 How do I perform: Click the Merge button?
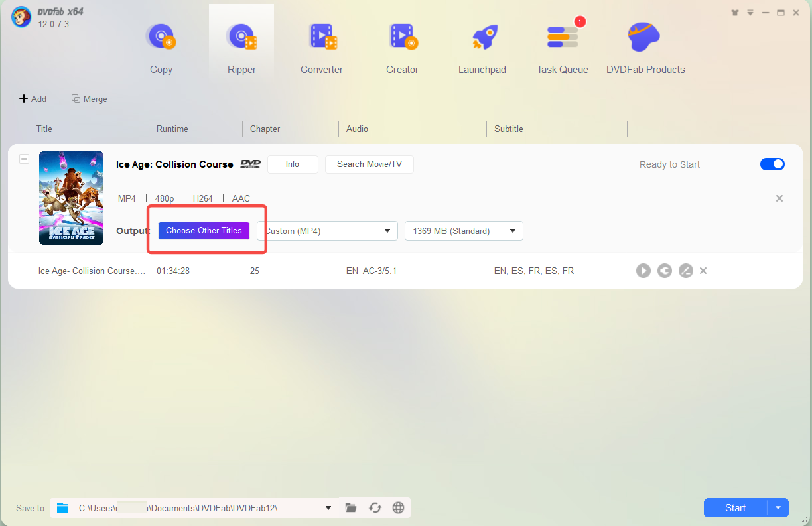click(x=90, y=99)
